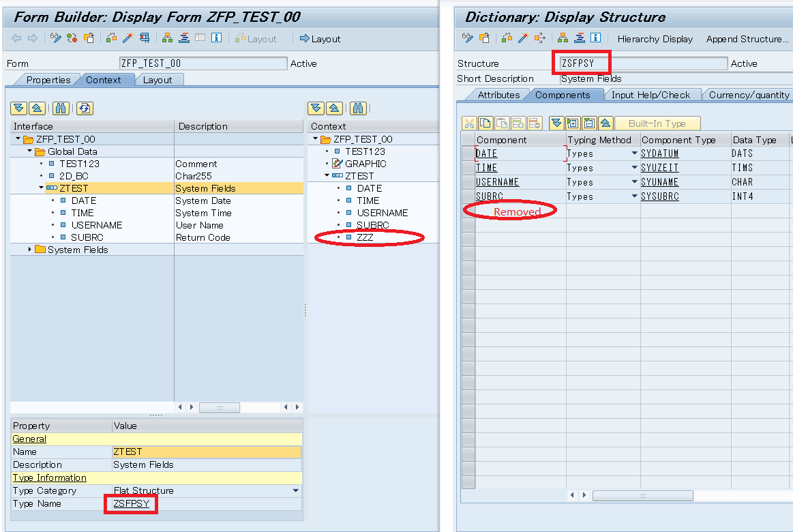Image resolution: width=793 pixels, height=532 pixels.
Task: Refresh the Interface tree
Action: (x=85, y=108)
